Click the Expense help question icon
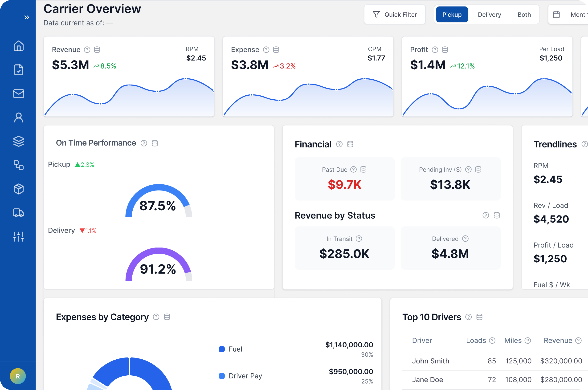Screen dimensions: 588x390 point(266,50)
